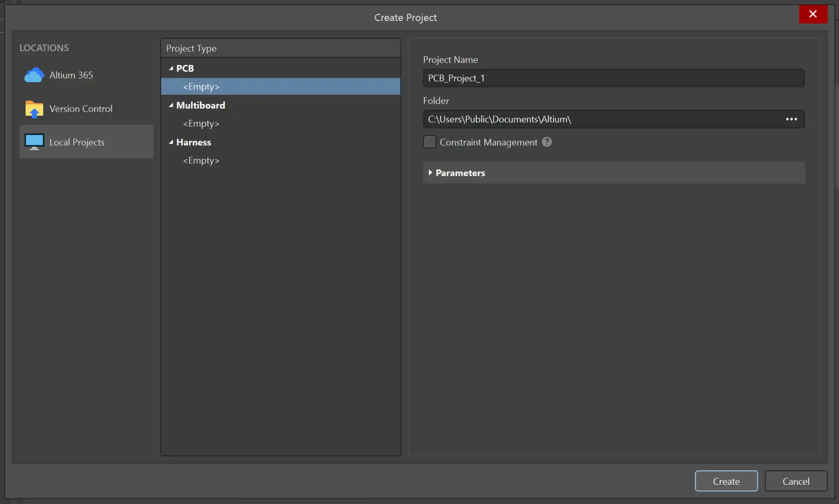The height and width of the screenshot is (504, 839).
Task: Select the Altium 365 location label
Action: click(x=71, y=75)
